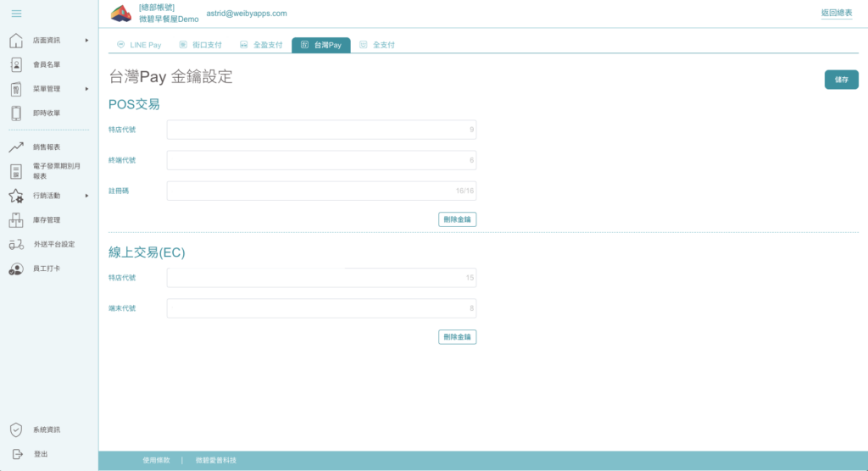
Task: Open member list icon in sidebar
Action: [16, 64]
